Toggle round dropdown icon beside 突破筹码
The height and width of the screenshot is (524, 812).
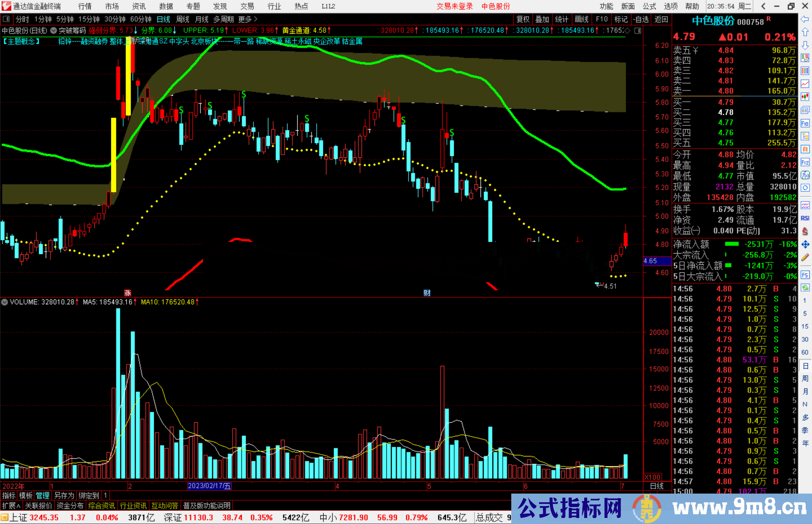[x=54, y=30]
